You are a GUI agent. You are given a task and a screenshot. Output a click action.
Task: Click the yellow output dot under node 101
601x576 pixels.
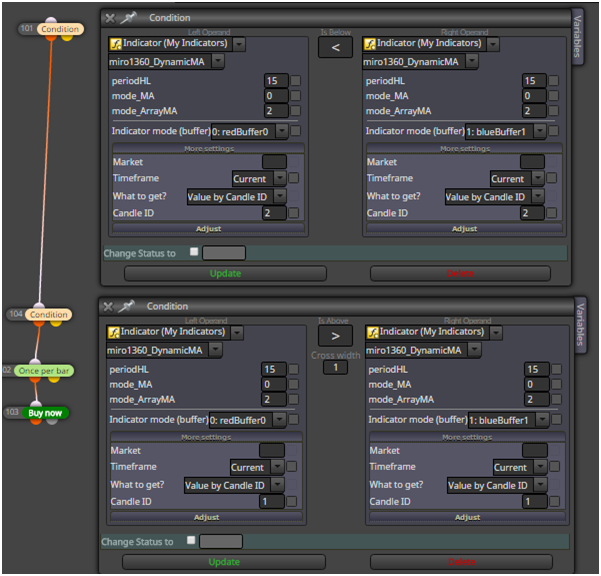tap(67, 38)
